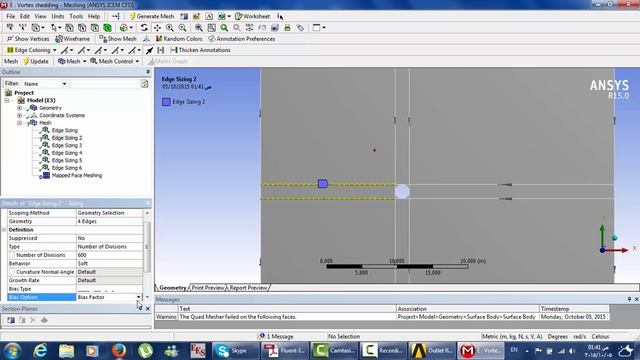Open the Edit menu

[24, 16]
